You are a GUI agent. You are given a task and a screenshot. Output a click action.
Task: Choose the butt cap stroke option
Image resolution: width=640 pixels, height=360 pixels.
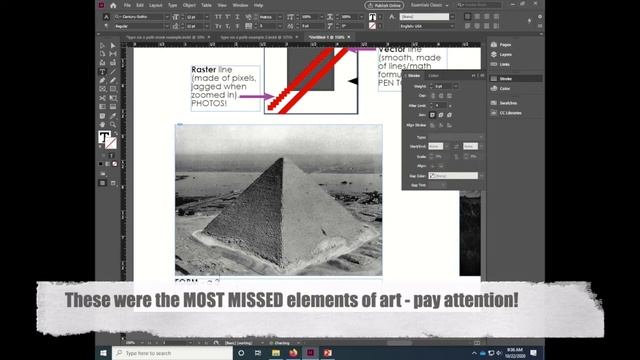click(433, 96)
